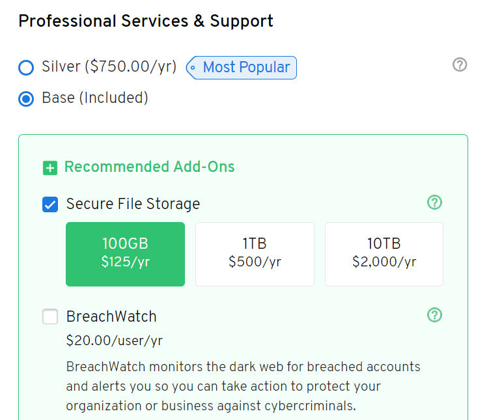
Task: Click the BreachWatch help question mark
Action: point(434,315)
